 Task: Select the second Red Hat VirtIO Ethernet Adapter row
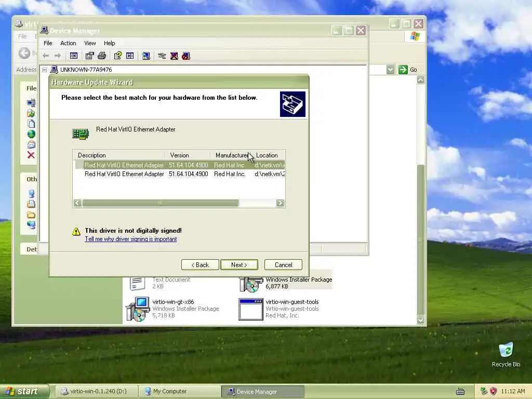tap(180, 174)
